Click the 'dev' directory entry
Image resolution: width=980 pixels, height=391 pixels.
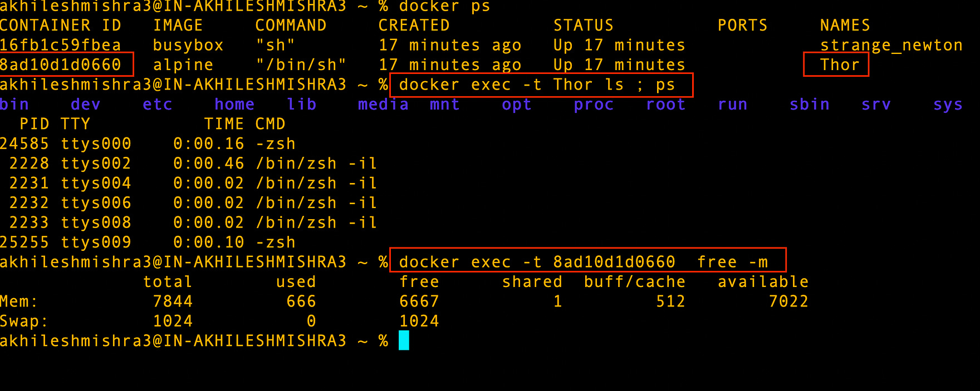coord(86,104)
